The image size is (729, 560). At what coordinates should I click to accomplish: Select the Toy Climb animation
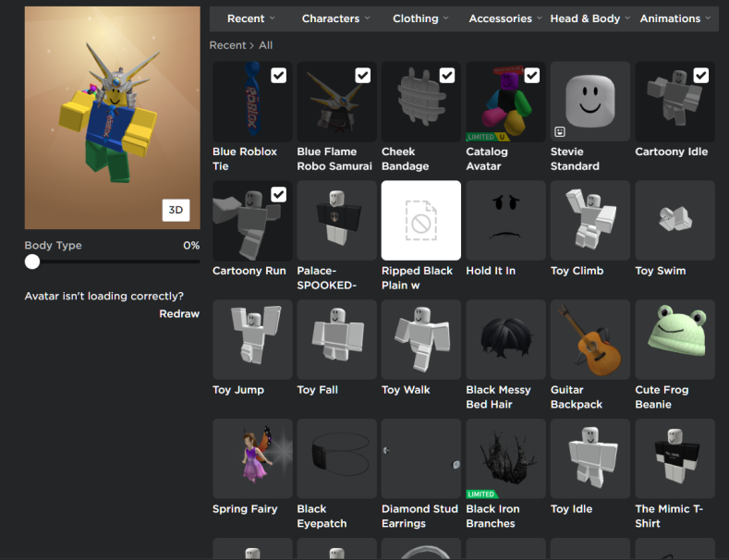[x=590, y=221]
